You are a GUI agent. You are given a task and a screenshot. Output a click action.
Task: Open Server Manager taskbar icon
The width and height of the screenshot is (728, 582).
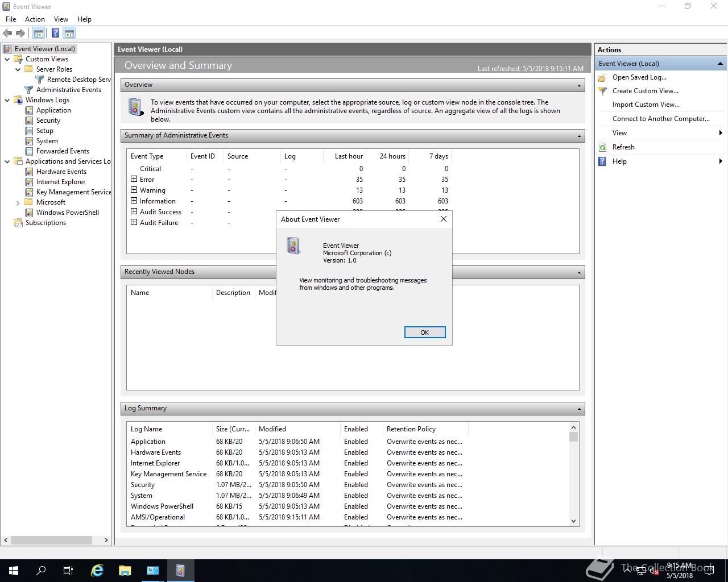[x=153, y=571]
